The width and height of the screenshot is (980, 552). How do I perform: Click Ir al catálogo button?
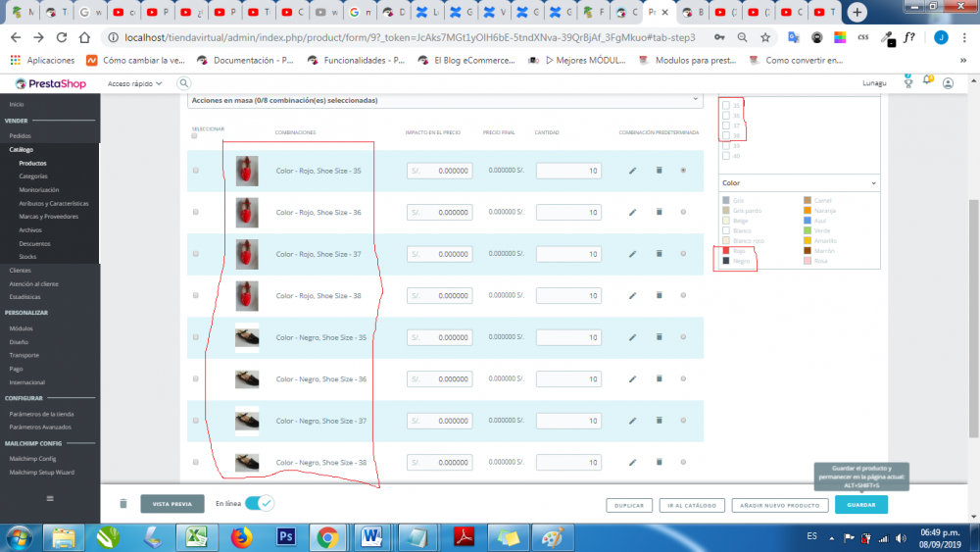692,505
